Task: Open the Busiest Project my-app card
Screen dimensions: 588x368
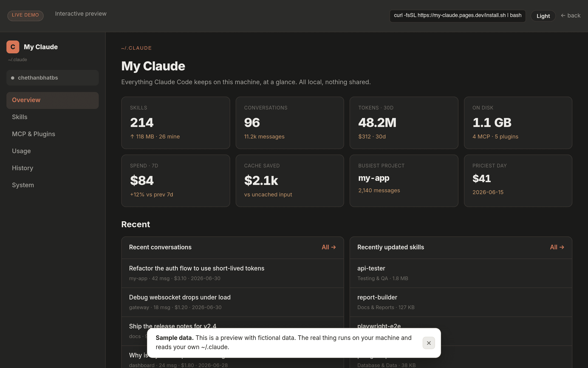Action: pos(404,181)
